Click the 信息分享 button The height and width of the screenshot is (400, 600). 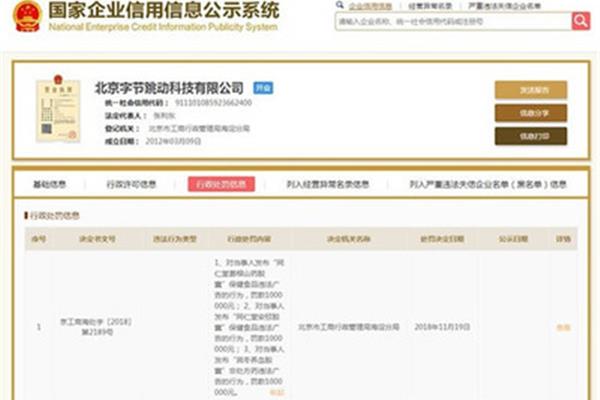531,113
